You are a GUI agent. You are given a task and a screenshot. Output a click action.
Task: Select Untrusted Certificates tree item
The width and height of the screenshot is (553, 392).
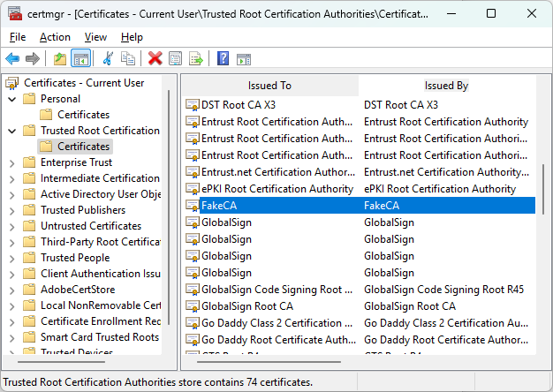click(x=91, y=226)
